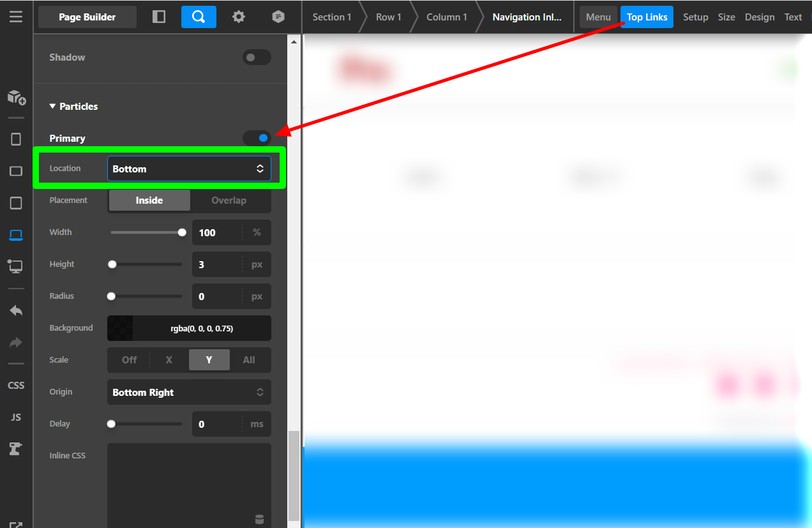Open the CSS editor
812x528 pixels.
[16, 385]
